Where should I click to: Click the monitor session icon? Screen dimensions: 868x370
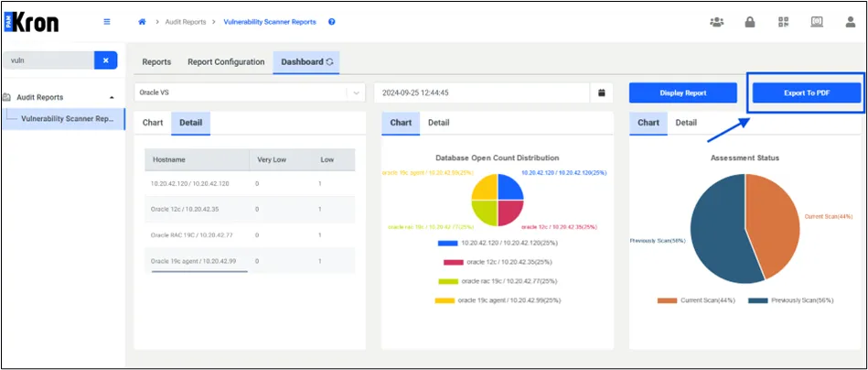click(x=817, y=22)
